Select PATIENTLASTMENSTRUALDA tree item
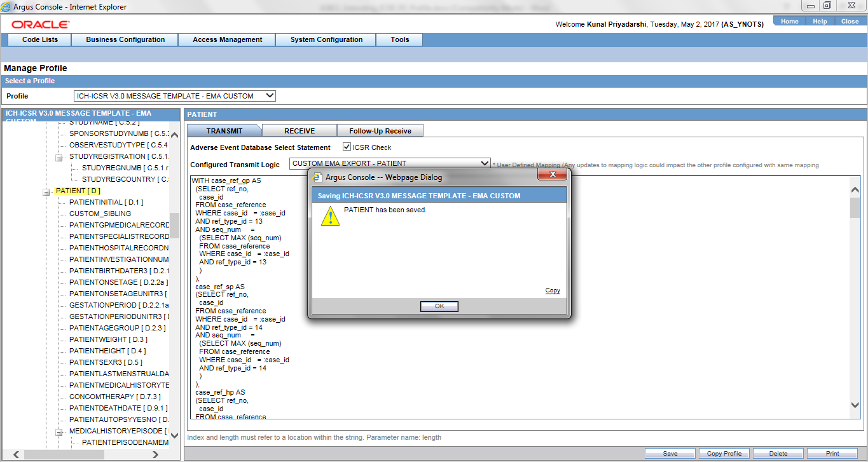The width and height of the screenshot is (868, 462). click(x=119, y=374)
